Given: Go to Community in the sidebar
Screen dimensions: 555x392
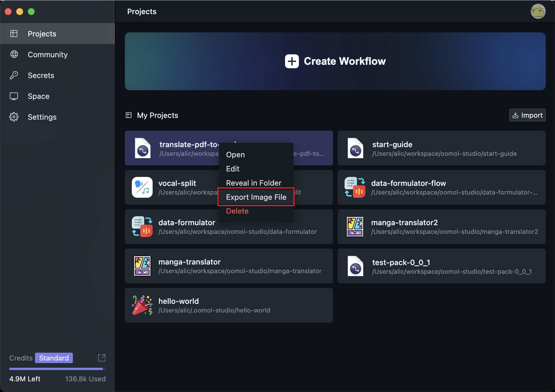Looking at the screenshot, I should (48, 55).
